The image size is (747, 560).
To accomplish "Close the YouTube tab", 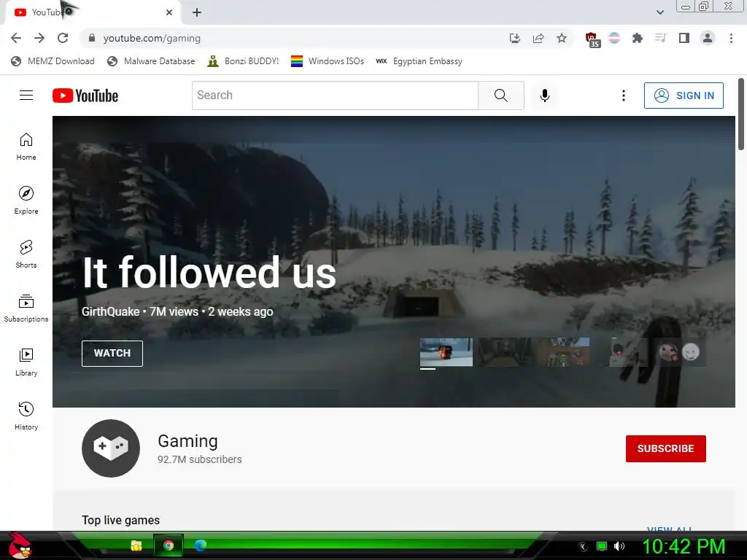I will [x=169, y=12].
